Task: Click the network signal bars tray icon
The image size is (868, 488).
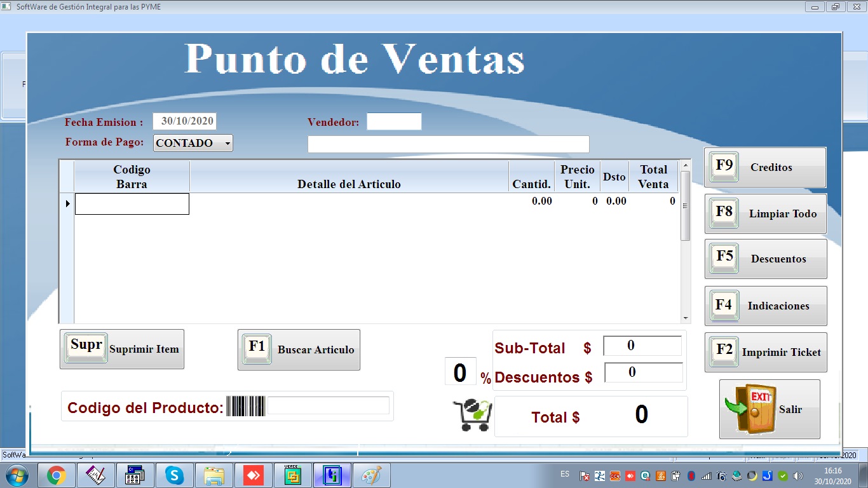Action: 707,476
